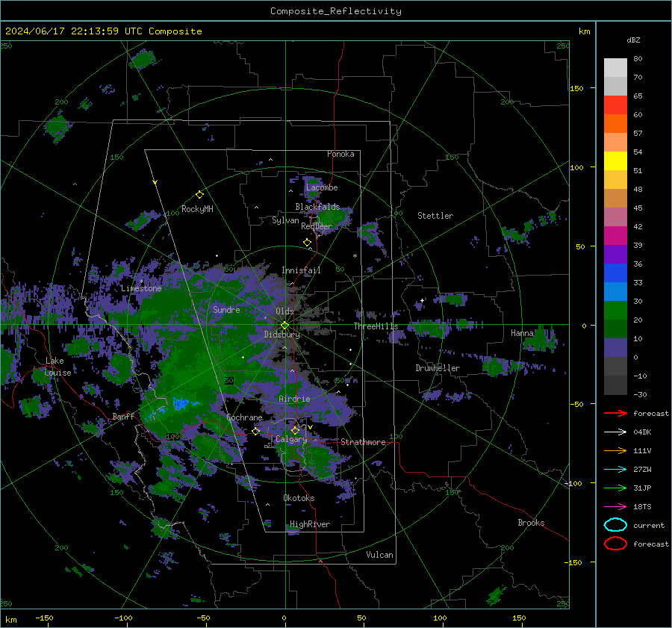Click the RockyMH label
This screenshot has height=628, width=672.
click(x=197, y=209)
